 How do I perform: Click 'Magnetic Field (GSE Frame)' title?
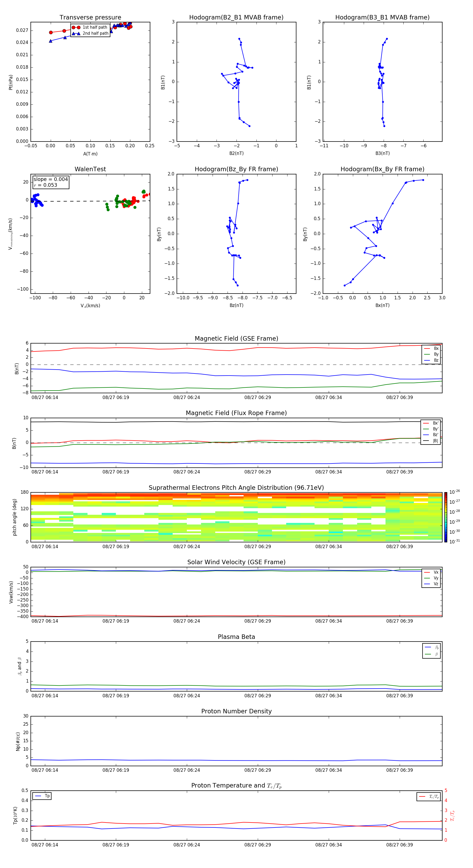[x=236, y=339]
